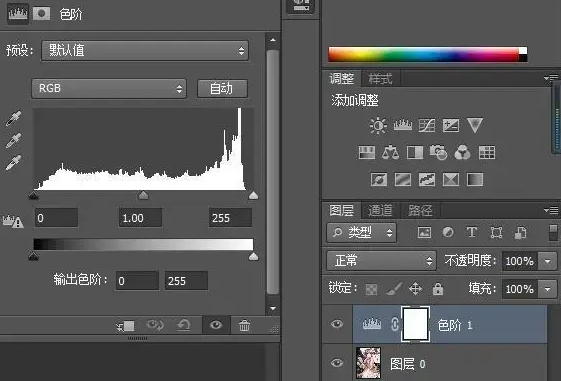Add a Curves adjustment layer
This screenshot has width=561, height=381.
tap(427, 126)
